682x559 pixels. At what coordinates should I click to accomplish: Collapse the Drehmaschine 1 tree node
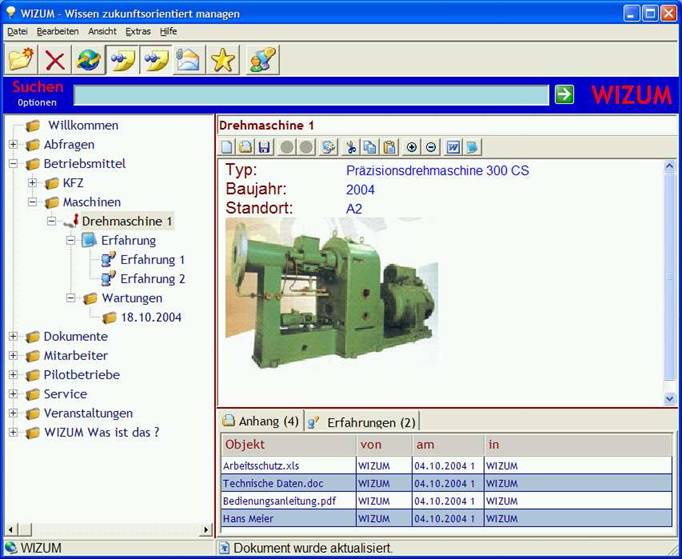coord(51,221)
